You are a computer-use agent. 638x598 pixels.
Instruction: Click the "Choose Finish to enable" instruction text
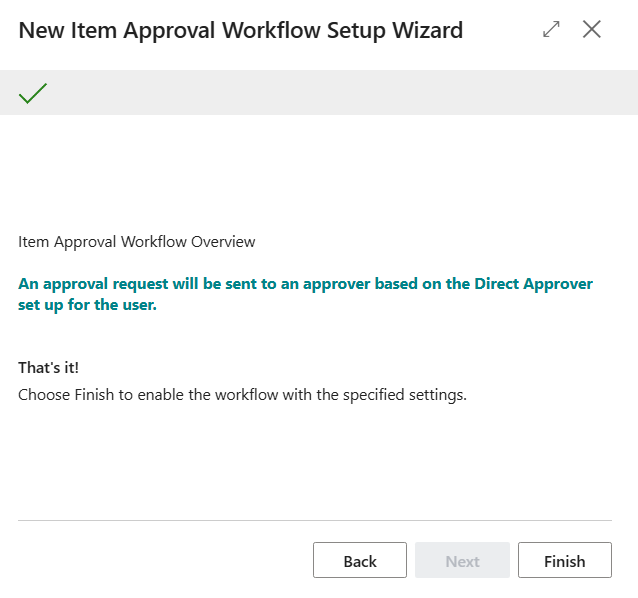[x=242, y=395]
